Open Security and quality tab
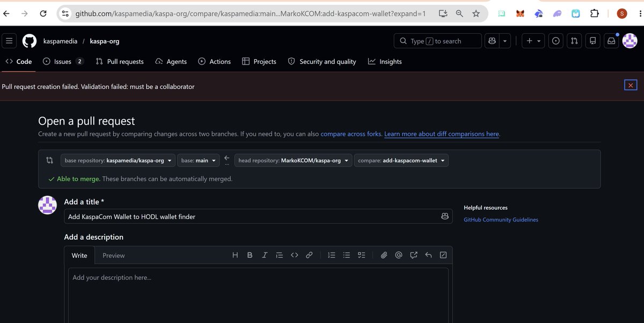 (322, 62)
